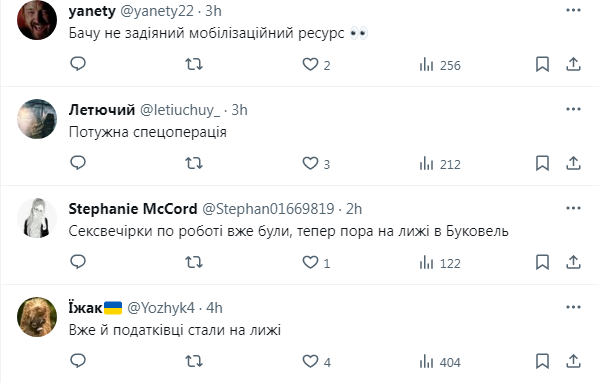Bookmark yanety's tweet
The width and height of the screenshot is (599, 383).
coord(542,64)
